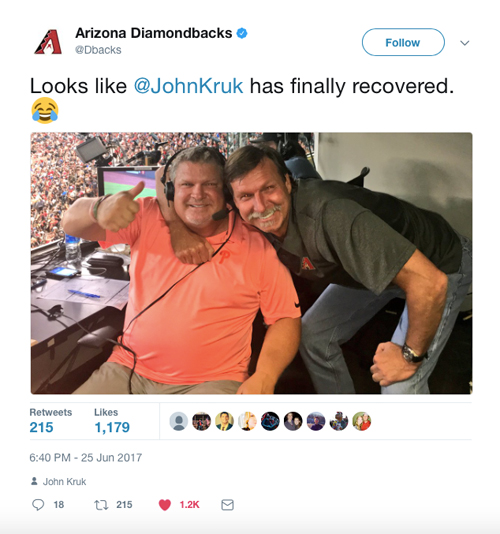Open the chevron dropdown beside Follow
This screenshot has height=534, width=500.
click(x=465, y=43)
